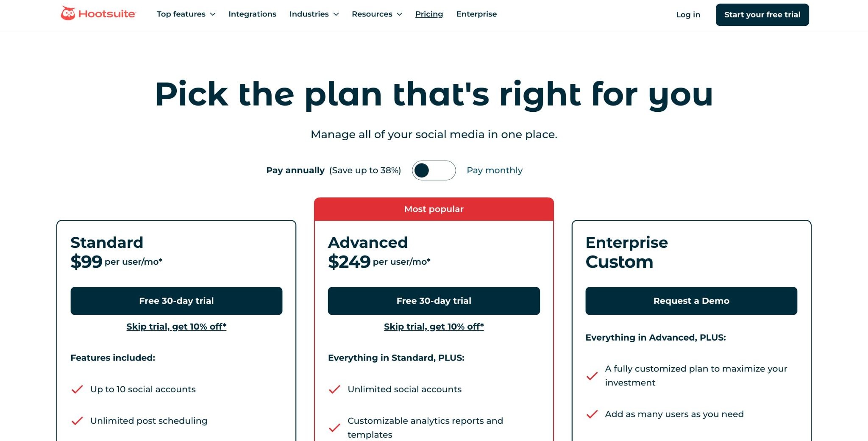The width and height of the screenshot is (868, 441).
Task: Click the checkmark beside "Customizable analytics reports and templates"
Action: pyautogui.click(x=335, y=427)
